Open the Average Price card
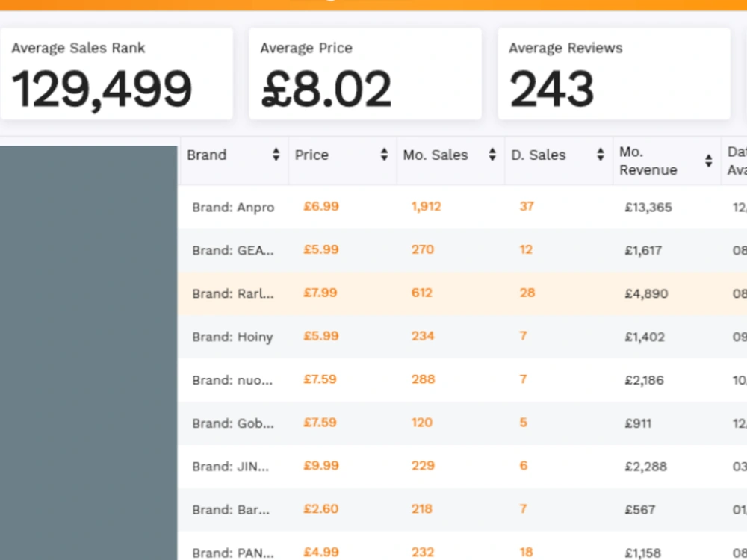747x560 pixels. point(365,73)
